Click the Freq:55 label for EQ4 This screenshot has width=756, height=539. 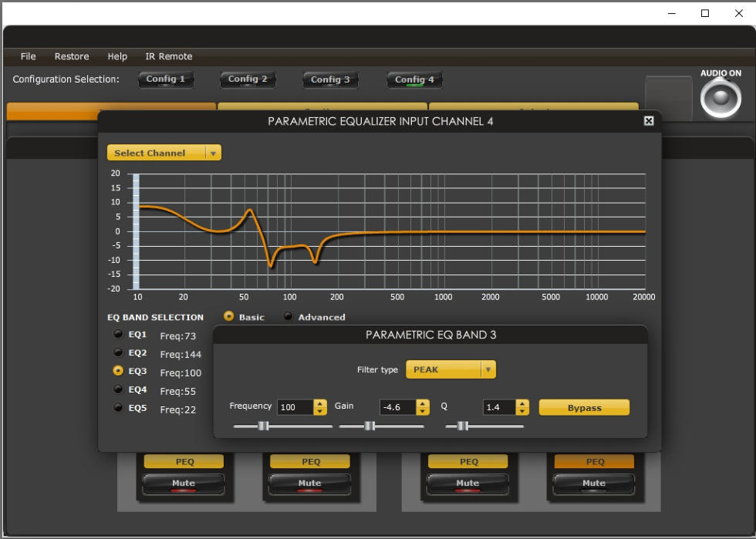point(178,391)
